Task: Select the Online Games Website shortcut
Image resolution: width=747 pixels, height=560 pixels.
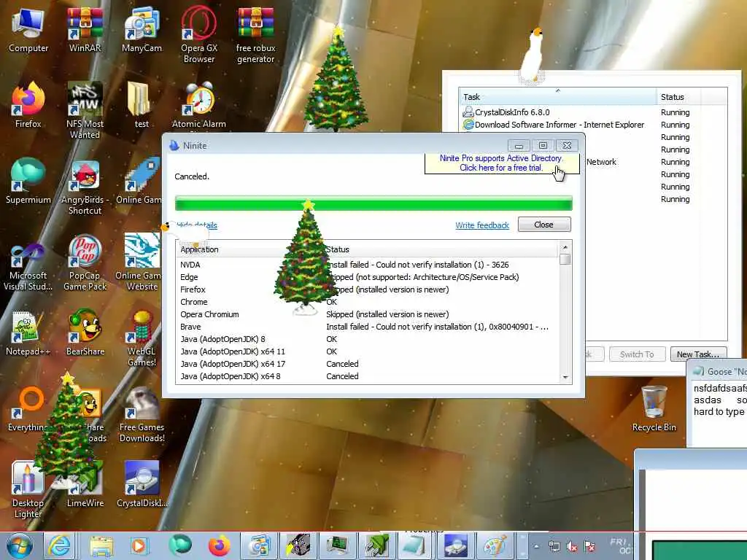Action: coord(142,262)
